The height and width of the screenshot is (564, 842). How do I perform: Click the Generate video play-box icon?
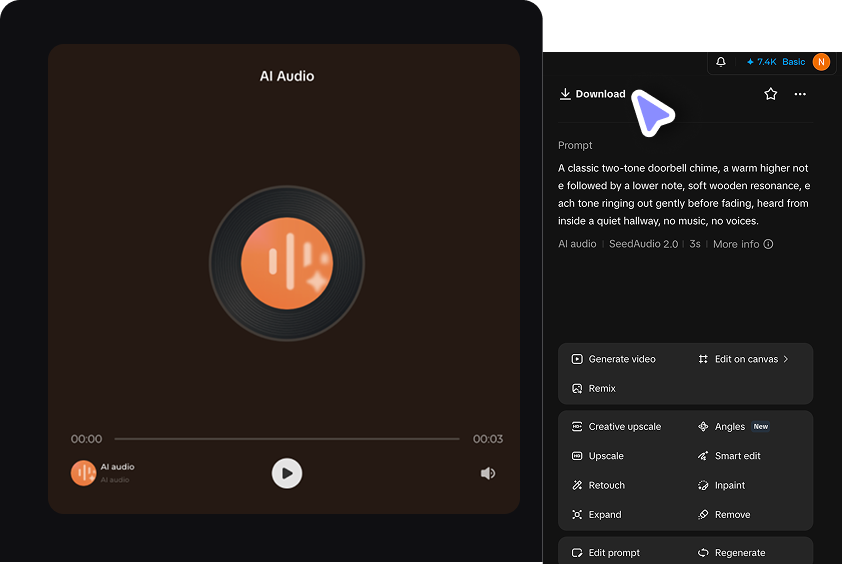pyautogui.click(x=577, y=359)
